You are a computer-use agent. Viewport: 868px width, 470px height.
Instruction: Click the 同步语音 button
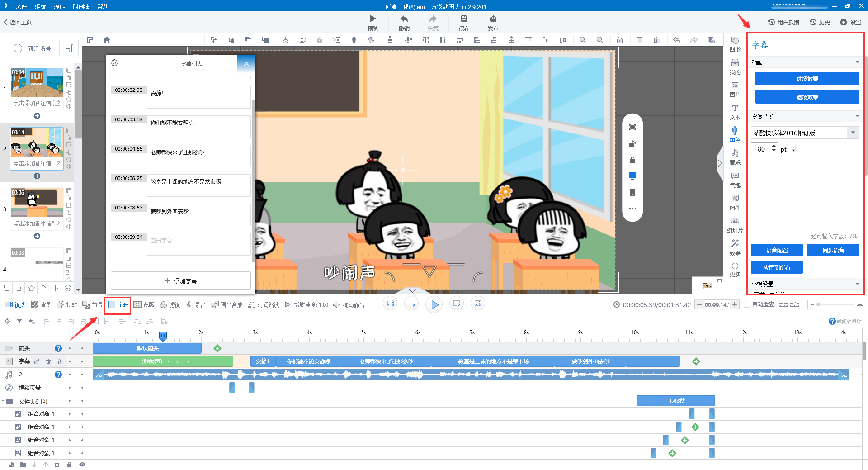(x=833, y=250)
